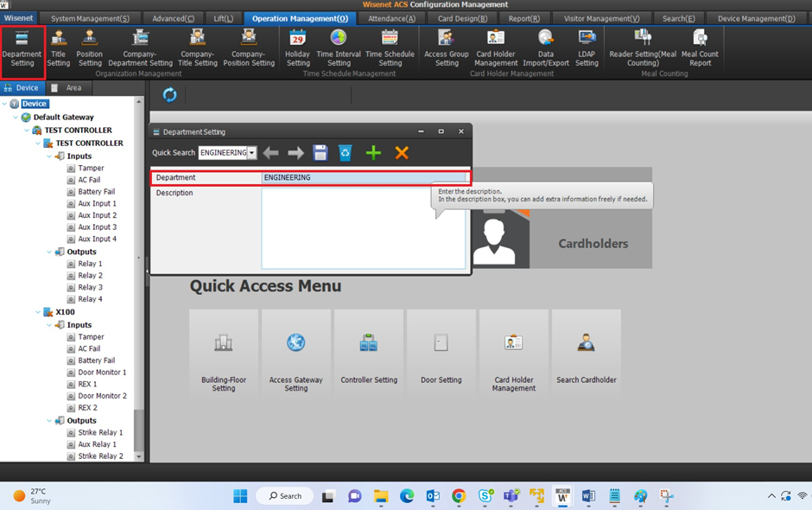Open Data Import/Export tool
The height and width of the screenshot is (510, 812).
tap(546, 38)
